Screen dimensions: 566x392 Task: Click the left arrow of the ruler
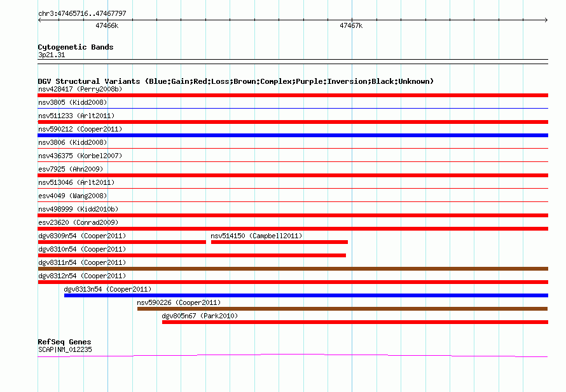click(39, 20)
